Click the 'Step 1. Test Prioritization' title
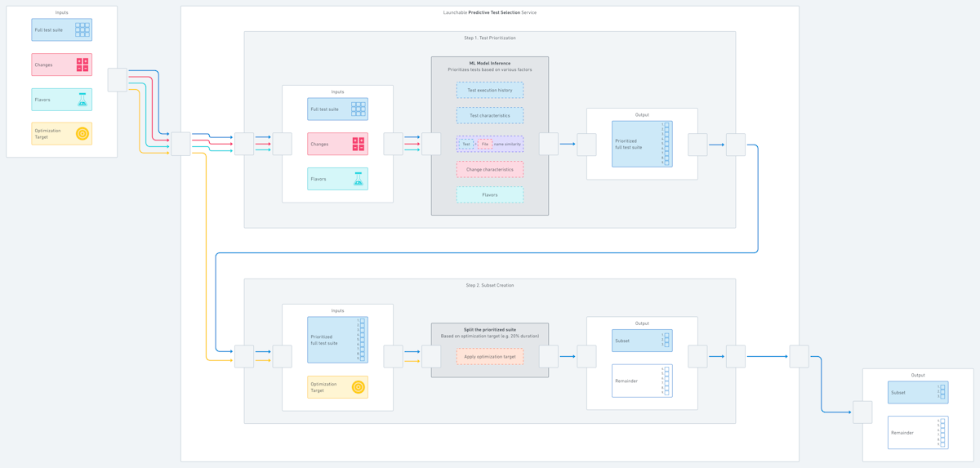Screen dimensions: 980x468 [490, 38]
